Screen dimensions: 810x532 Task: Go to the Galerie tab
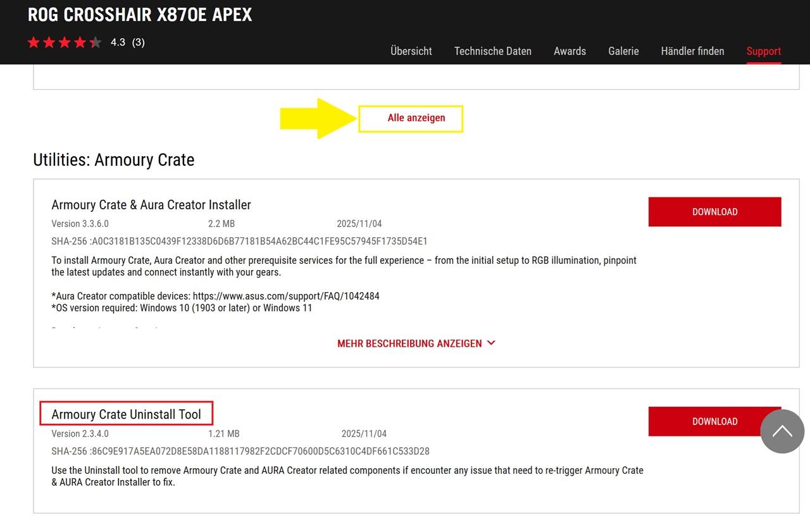623,51
